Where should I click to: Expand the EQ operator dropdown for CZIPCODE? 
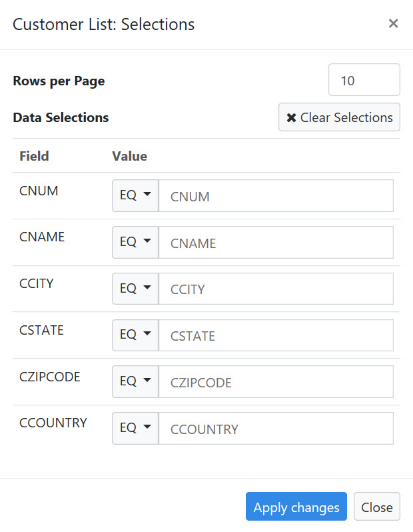pyautogui.click(x=135, y=382)
